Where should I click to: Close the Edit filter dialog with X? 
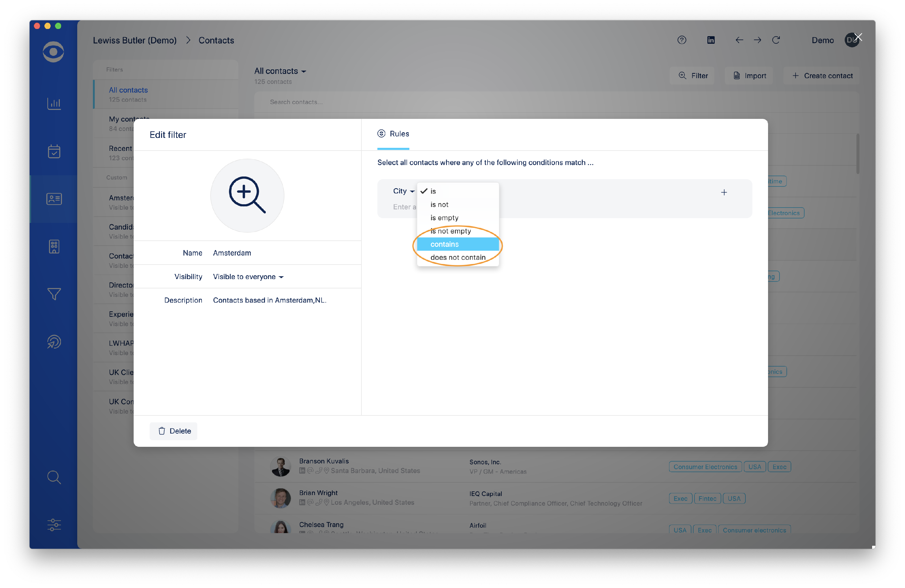pyautogui.click(x=858, y=37)
